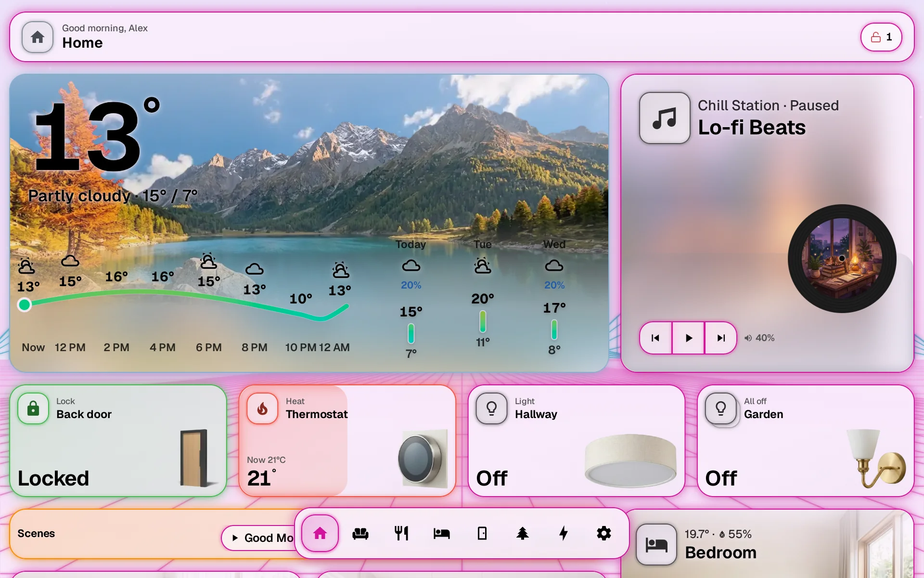Toggle the Back door lock icon

point(33,408)
